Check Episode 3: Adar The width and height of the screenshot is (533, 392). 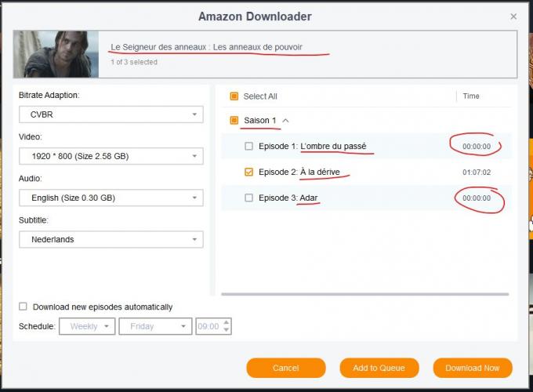248,198
